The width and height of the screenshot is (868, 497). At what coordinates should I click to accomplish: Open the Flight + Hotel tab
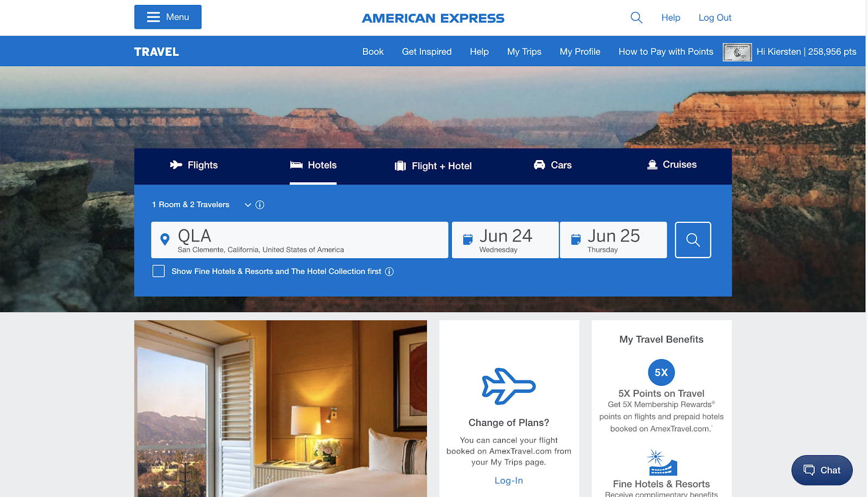(x=433, y=166)
